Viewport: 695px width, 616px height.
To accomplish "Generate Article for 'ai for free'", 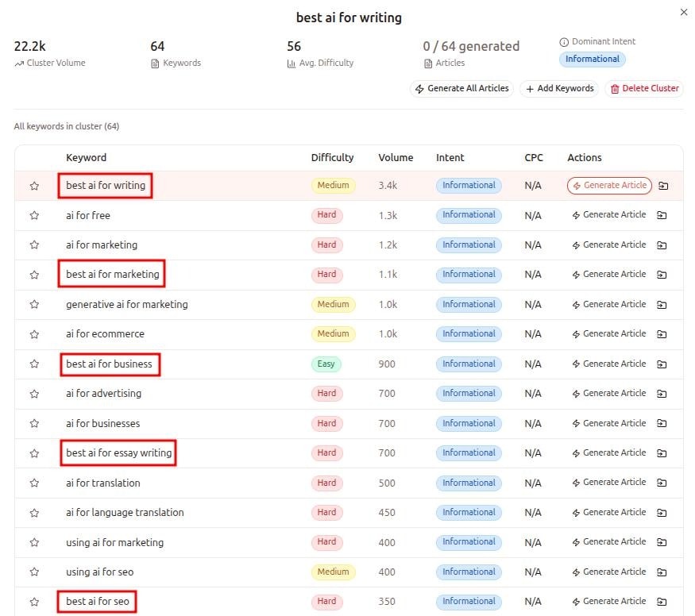I will [609, 215].
